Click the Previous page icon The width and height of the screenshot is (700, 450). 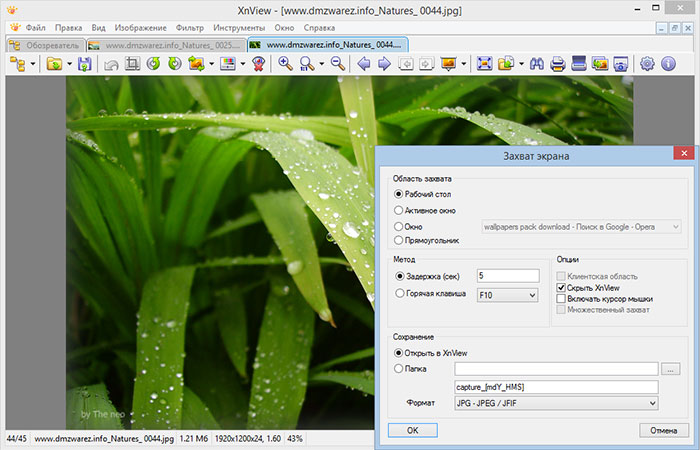pos(405,64)
